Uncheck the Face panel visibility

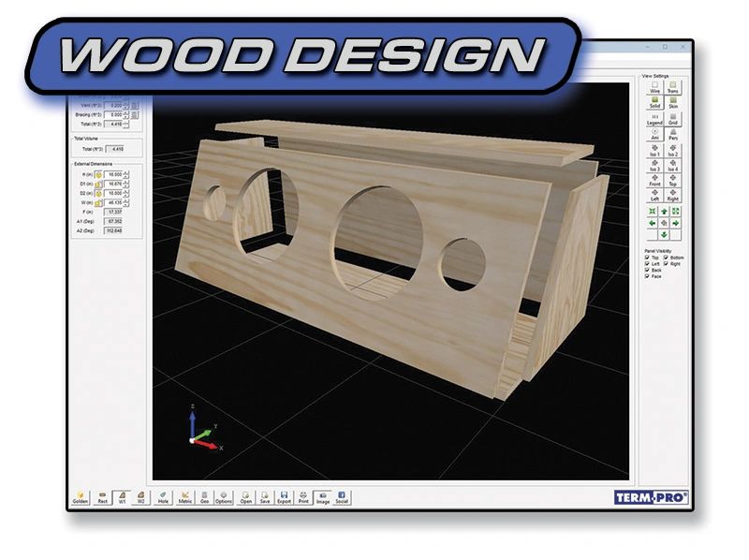[x=647, y=276]
